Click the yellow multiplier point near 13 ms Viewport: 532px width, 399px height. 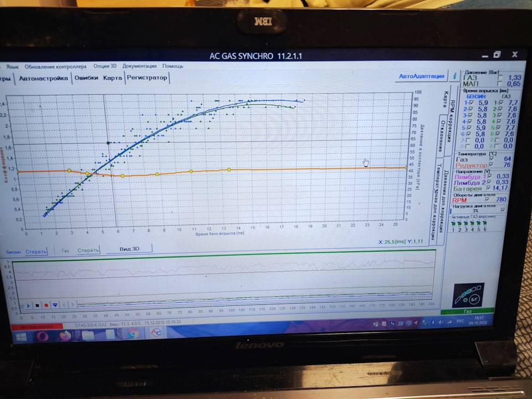tap(229, 170)
